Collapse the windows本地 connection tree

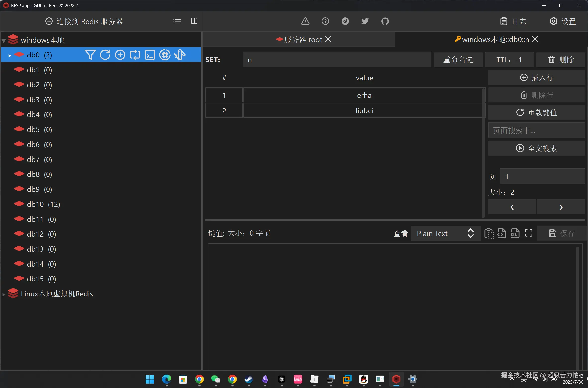coord(4,40)
